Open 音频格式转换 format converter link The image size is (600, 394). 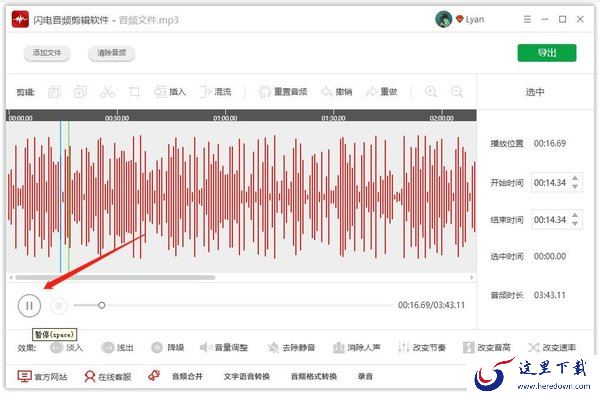pyautogui.click(x=314, y=376)
